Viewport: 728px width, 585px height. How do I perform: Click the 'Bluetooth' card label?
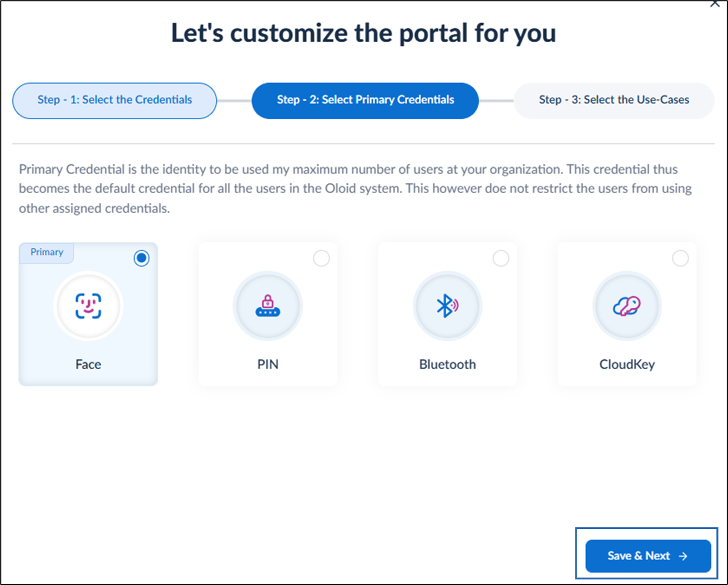[447, 364]
